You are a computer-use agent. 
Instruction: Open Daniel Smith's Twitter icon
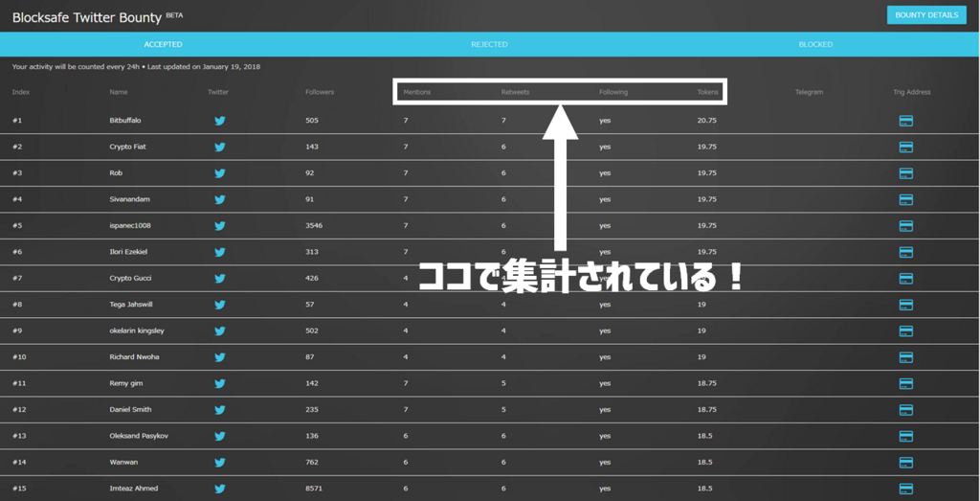click(x=220, y=410)
